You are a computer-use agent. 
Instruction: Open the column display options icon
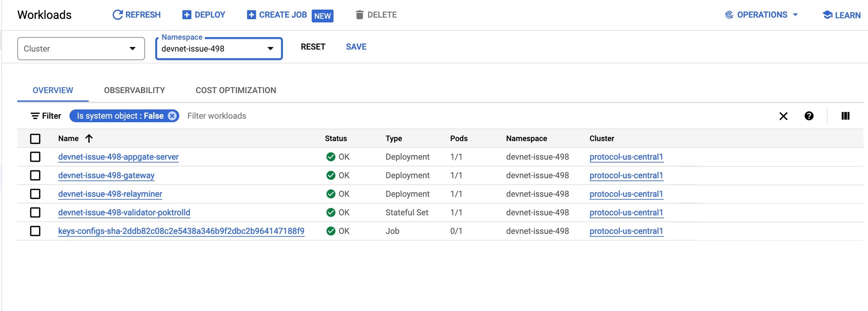pos(845,116)
